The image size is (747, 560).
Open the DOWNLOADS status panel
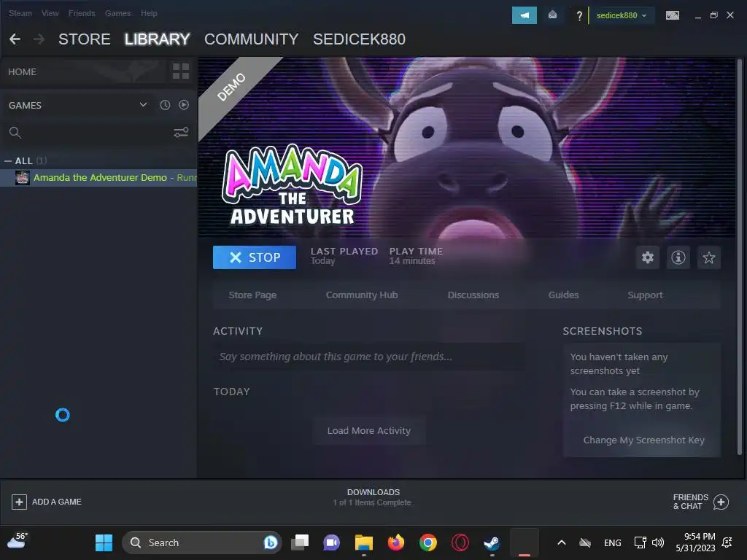(372, 497)
